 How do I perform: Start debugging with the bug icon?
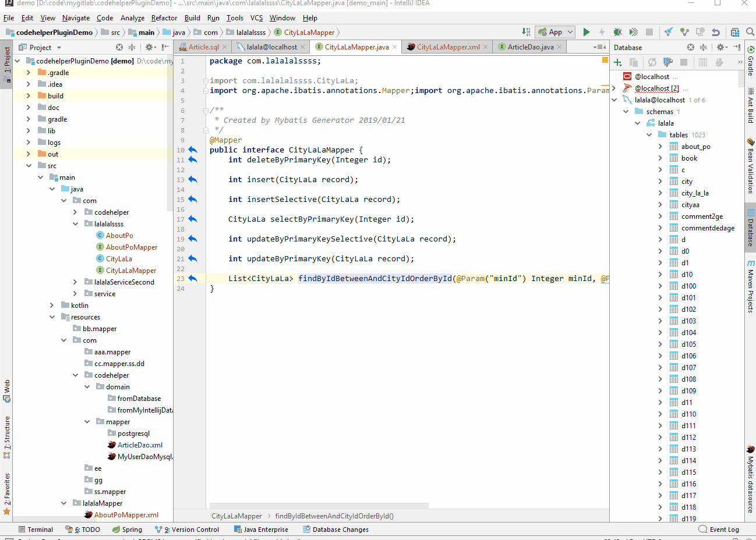pos(617,32)
